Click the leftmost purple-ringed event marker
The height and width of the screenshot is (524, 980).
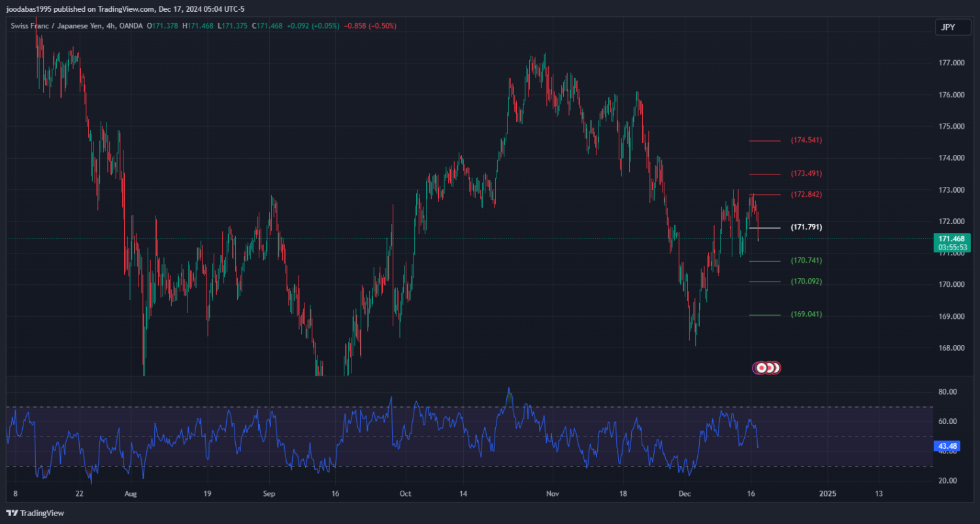click(x=760, y=368)
